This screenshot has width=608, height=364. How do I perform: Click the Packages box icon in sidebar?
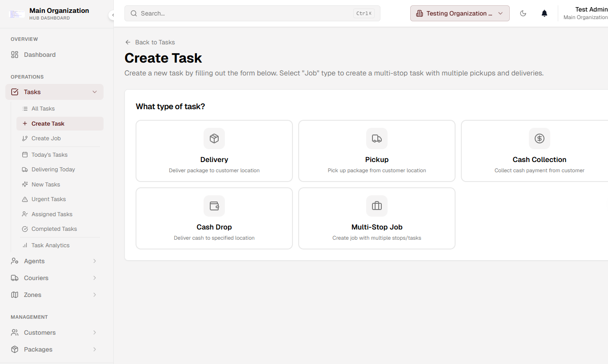15,349
